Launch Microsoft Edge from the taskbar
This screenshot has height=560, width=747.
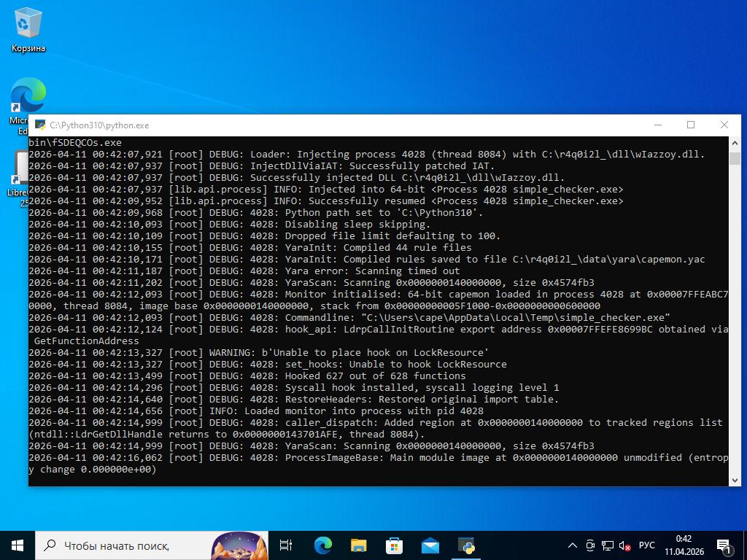pos(322,545)
